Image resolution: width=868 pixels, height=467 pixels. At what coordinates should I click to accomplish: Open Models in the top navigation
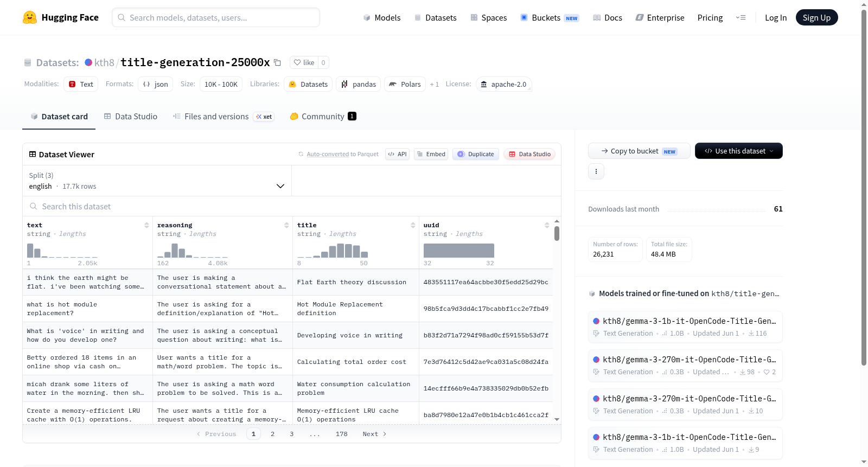382,18
